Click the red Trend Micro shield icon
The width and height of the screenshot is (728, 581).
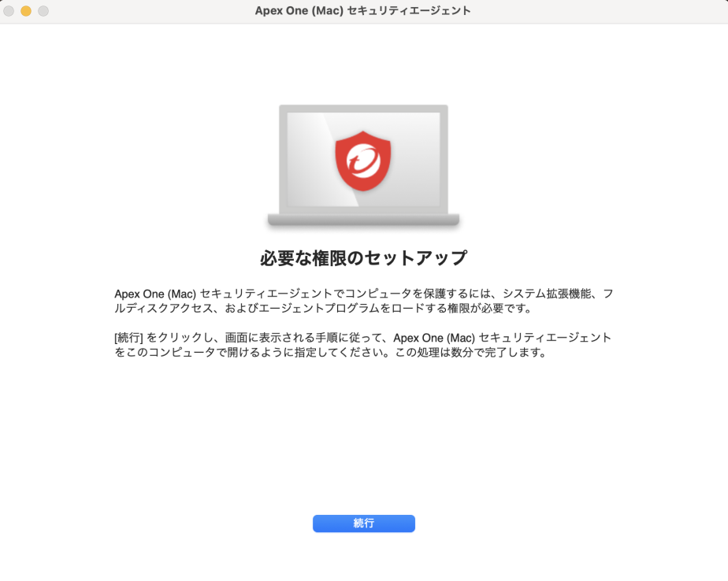363,161
